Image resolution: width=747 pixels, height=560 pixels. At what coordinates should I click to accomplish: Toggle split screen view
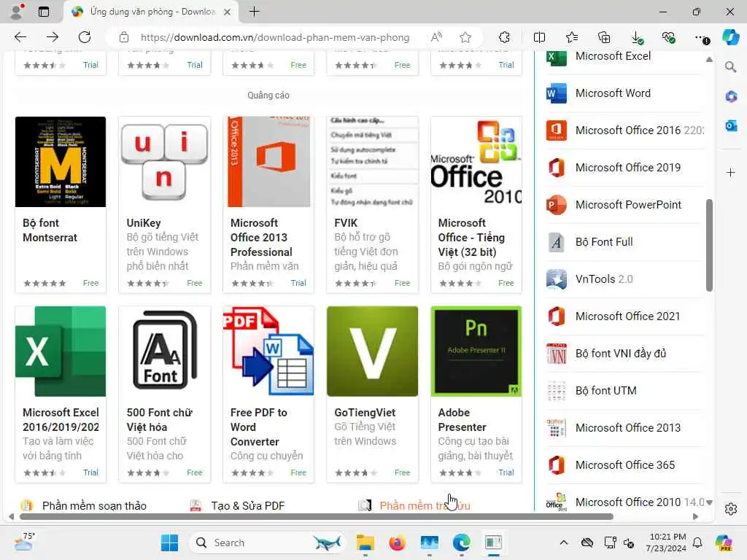pyautogui.click(x=539, y=37)
